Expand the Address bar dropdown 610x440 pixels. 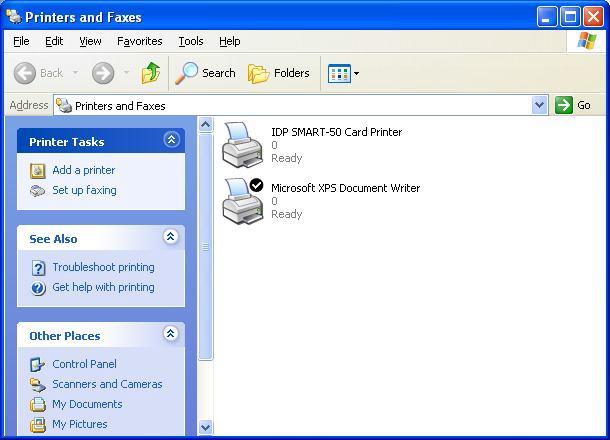click(540, 105)
